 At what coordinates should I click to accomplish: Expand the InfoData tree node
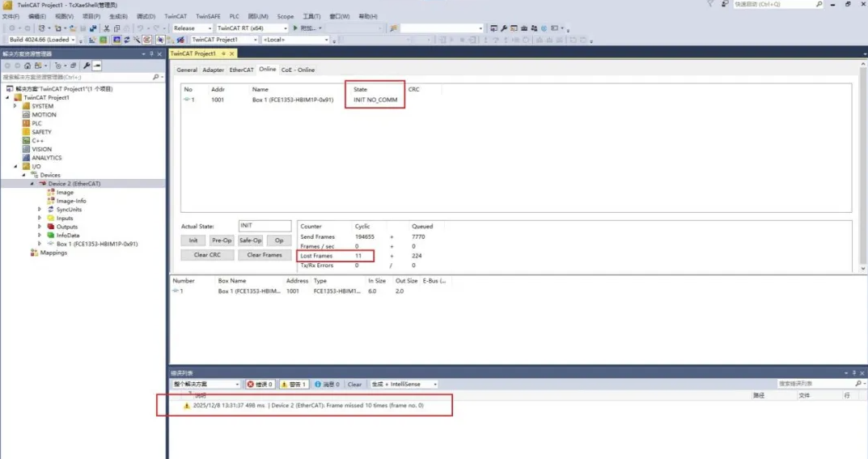(40, 236)
